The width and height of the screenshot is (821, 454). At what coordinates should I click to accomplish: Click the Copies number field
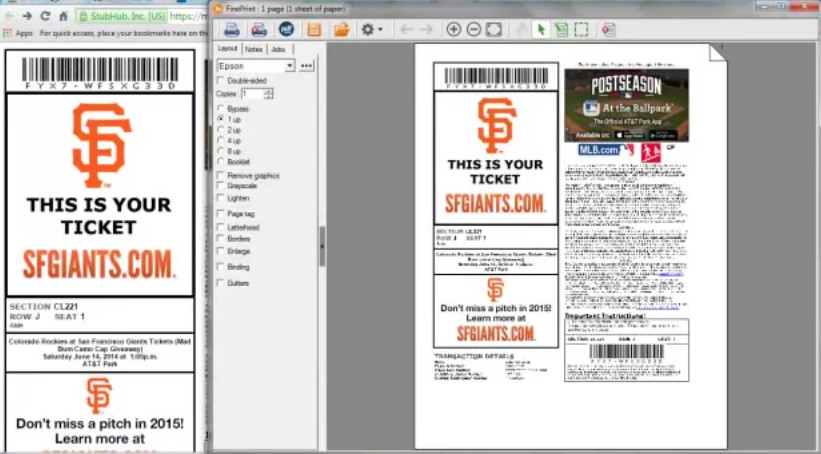click(x=253, y=94)
